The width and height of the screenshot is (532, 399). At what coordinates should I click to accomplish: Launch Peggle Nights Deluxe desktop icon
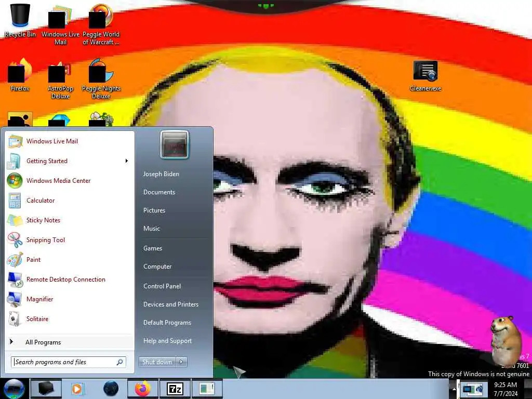click(x=101, y=79)
